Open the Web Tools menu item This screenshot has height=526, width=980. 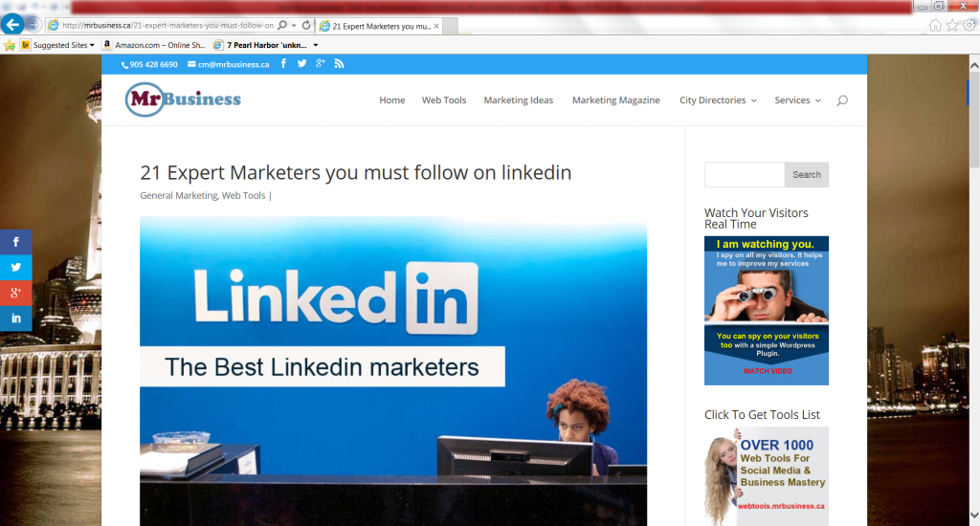tap(444, 100)
